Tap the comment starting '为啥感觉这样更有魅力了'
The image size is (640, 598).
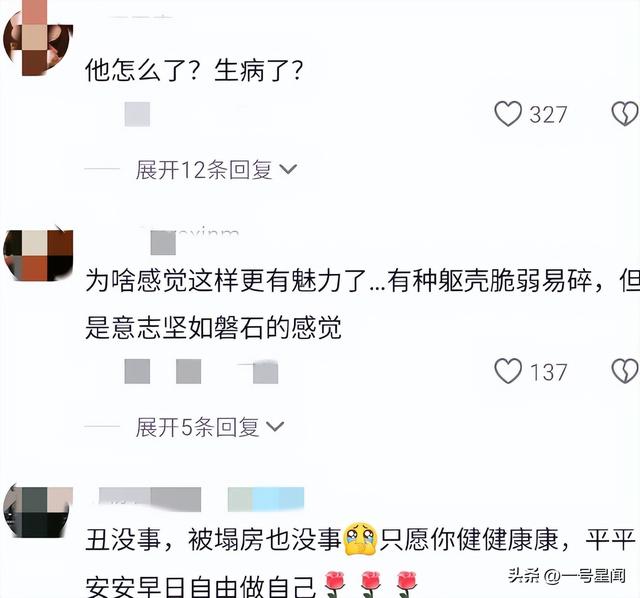[362, 304]
